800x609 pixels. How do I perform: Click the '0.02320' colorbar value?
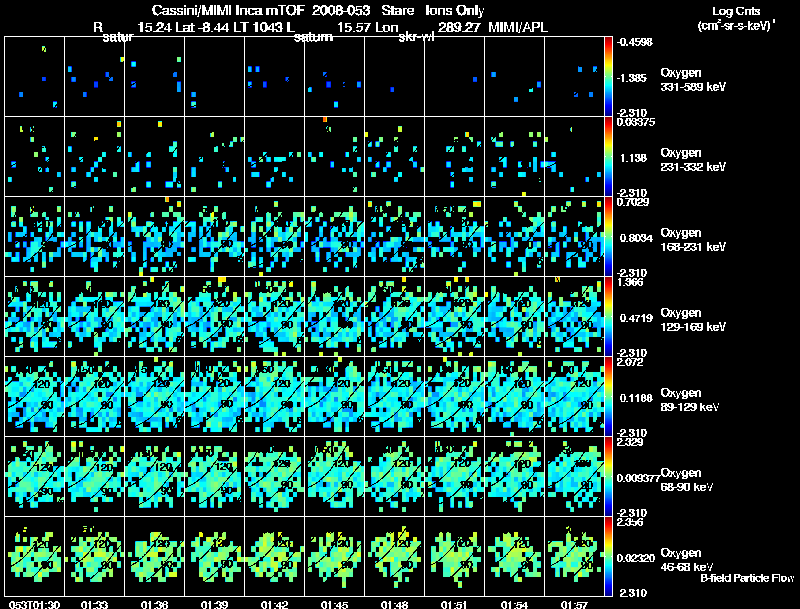[x=636, y=559]
